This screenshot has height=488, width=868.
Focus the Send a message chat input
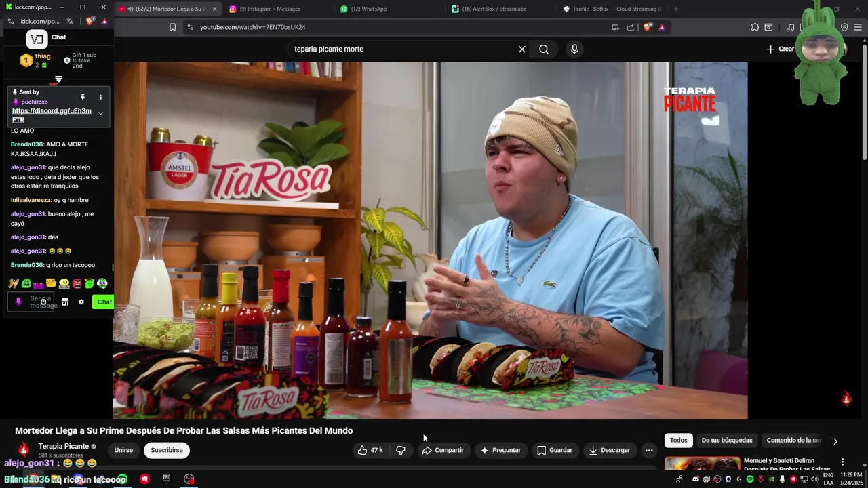tap(31, 302)
